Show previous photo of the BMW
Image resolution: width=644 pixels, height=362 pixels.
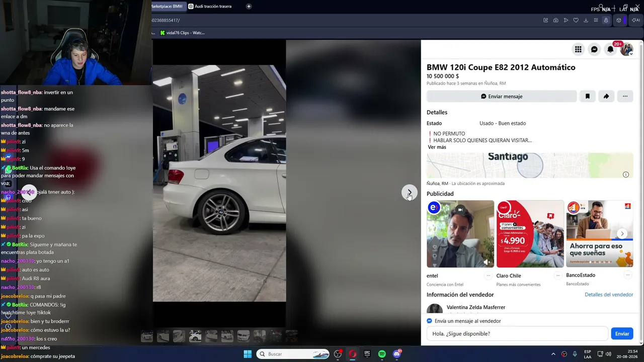tap(29, 192)
